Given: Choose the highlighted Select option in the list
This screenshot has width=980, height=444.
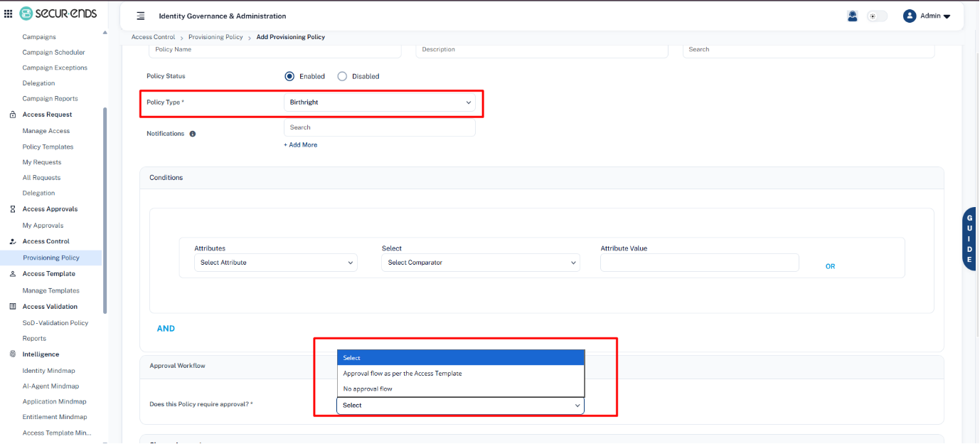Looking at the screenshot, I should [x=461, y=358].
